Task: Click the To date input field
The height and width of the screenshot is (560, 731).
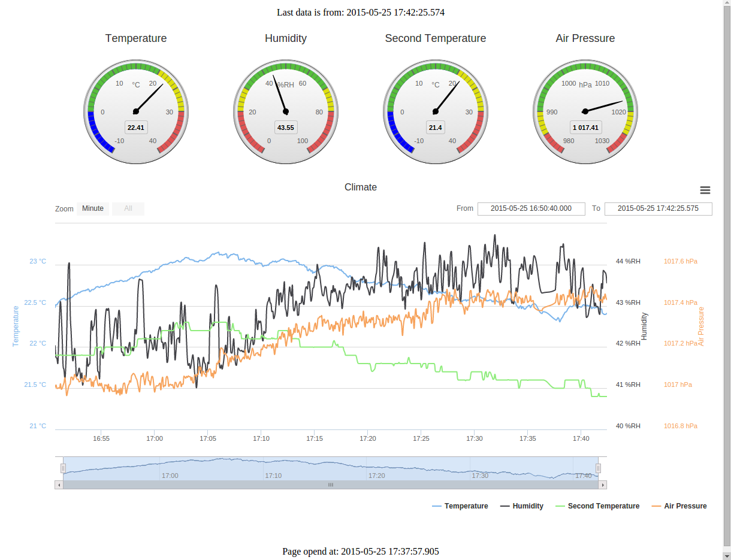Action: pos(658,208)
